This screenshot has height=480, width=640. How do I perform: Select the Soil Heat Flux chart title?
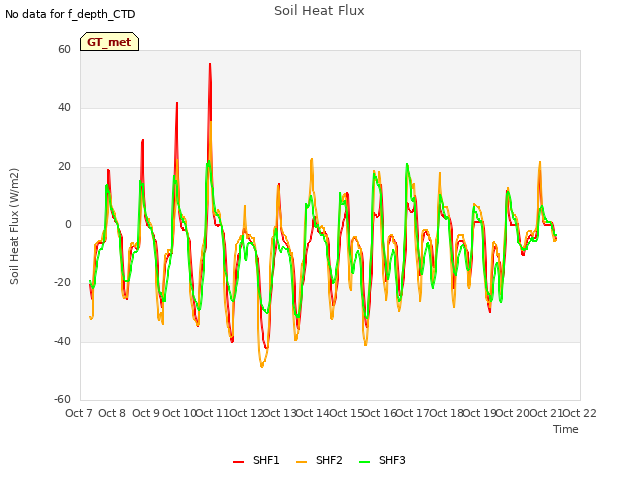point(319,11)
